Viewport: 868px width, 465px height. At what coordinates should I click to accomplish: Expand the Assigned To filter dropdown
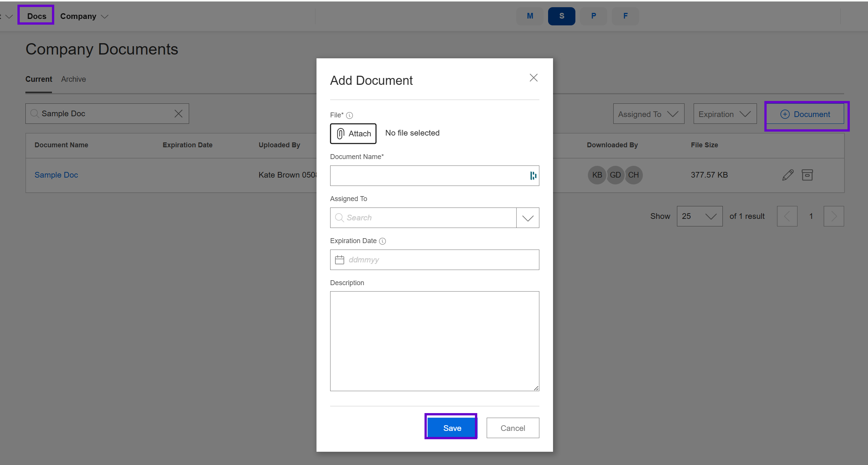tap(649, 114)
